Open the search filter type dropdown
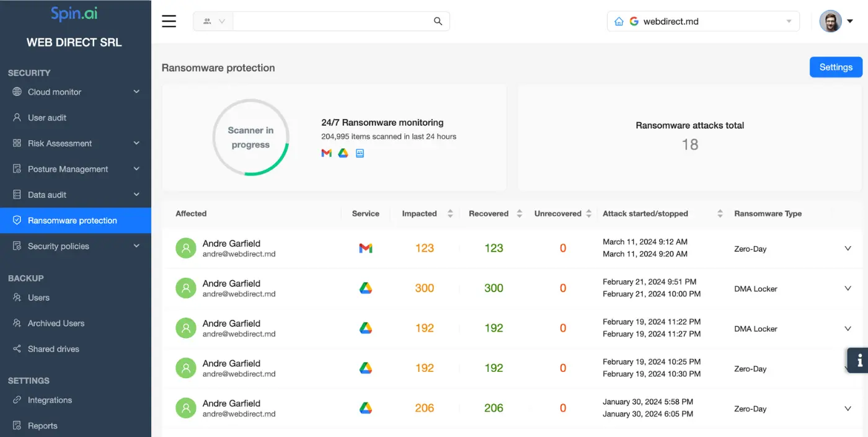Viewport: 868px width, 437px height. click(213, 20)
